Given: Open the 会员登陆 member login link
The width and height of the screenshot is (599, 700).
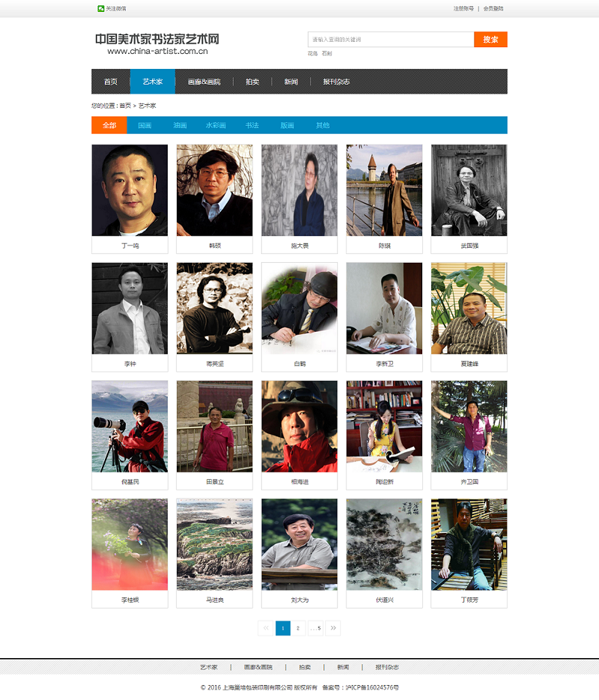Looking at the screenshot, I should 493,8.
